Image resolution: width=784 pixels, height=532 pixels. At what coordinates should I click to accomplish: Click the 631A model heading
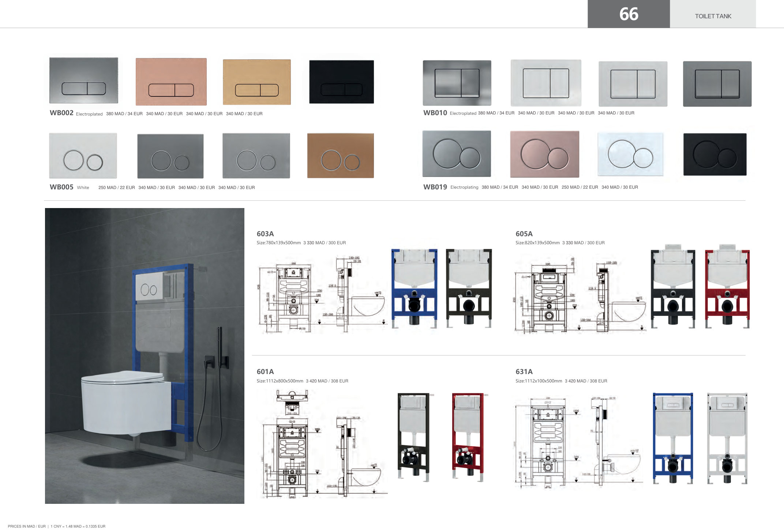[524, 371]
